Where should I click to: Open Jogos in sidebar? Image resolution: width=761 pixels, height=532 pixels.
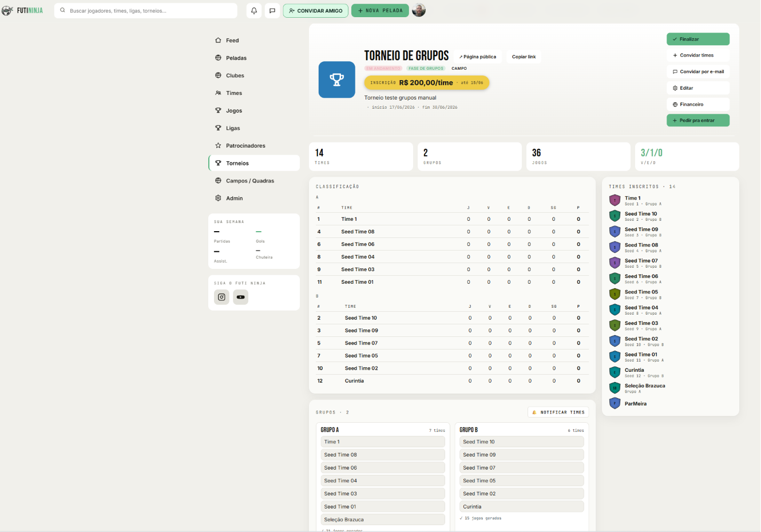pyautogui.click(x=254, y=110)
